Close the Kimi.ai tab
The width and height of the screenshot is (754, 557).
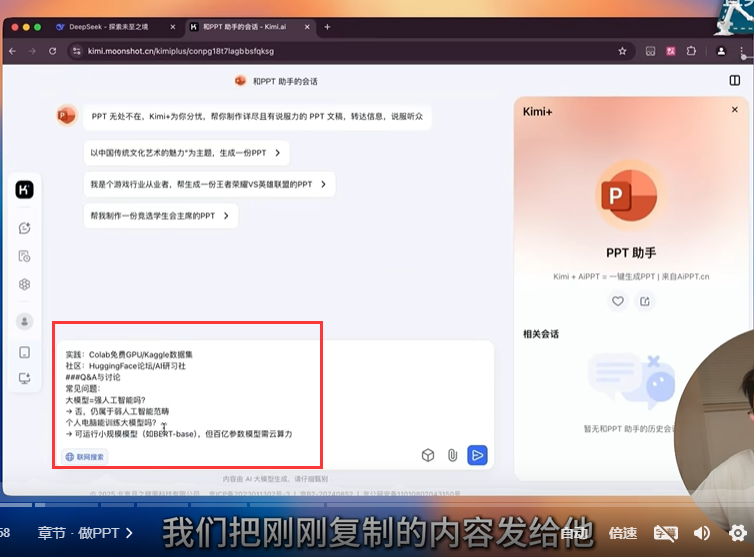click(x=307, y=27)
